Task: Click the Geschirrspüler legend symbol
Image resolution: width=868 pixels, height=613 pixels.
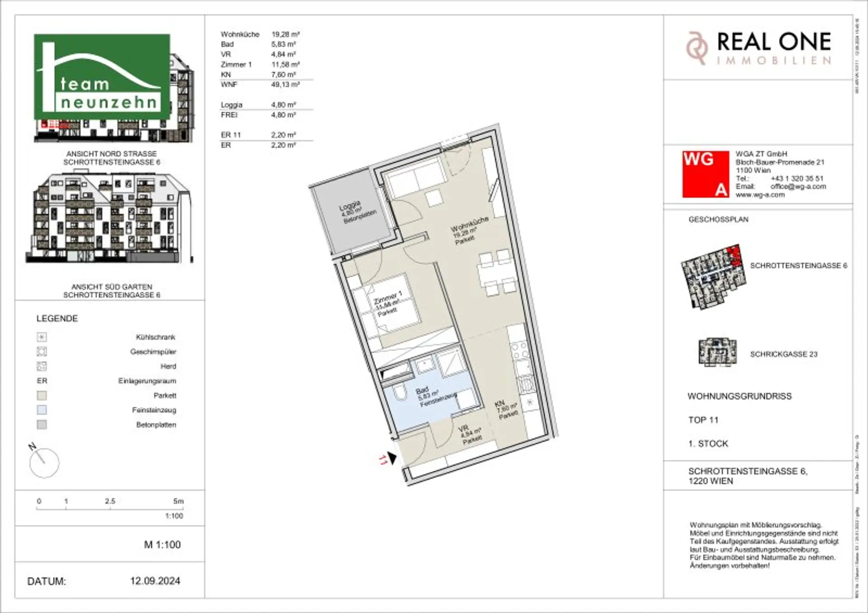Action: click(42, 352)
